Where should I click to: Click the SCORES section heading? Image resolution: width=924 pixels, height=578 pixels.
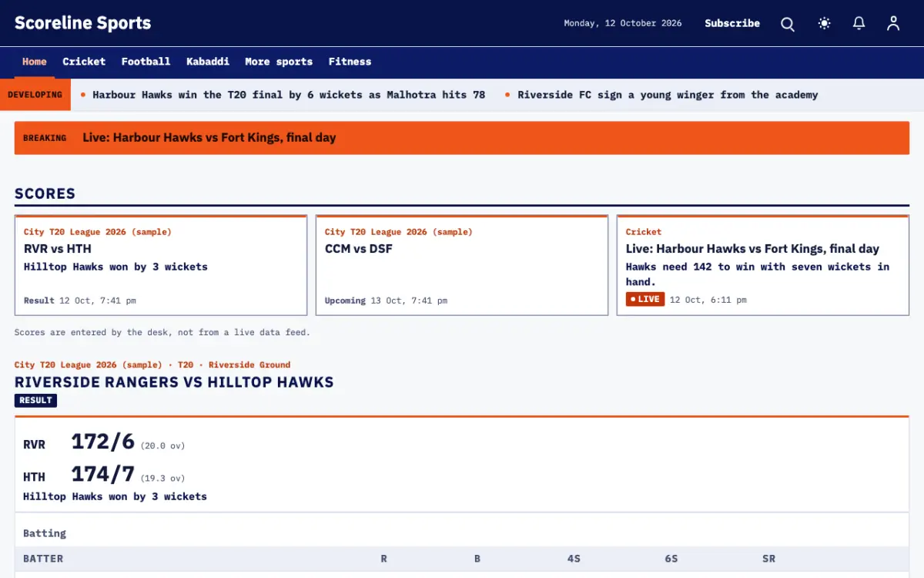(x=45, y=193)
